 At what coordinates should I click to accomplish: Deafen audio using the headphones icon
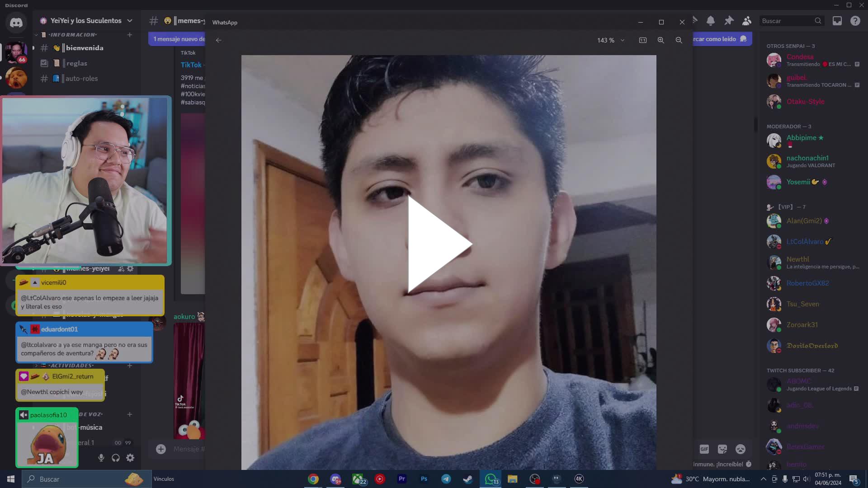click(116, 458)
